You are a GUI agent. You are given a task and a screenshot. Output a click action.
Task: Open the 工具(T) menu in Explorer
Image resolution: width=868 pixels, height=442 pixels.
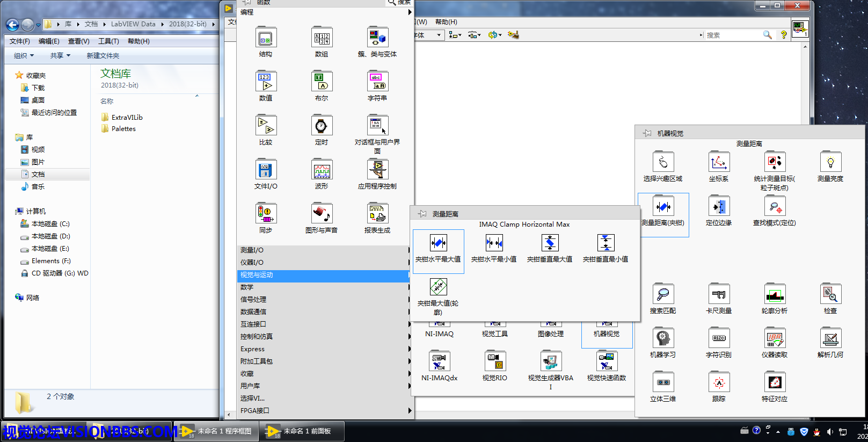click(x=108, y=41)
